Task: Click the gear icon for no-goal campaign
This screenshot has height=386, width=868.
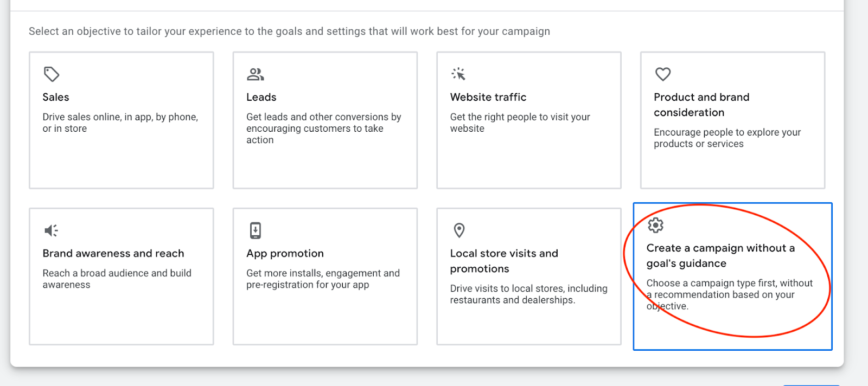Action: tap(655, 225)
